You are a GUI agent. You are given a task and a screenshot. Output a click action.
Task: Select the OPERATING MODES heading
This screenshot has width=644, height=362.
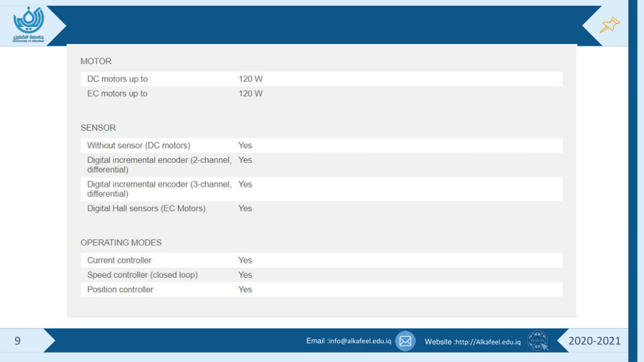click(x=121, y=243)
